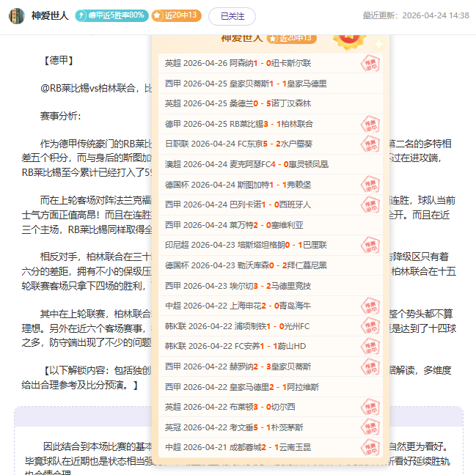Image resolution: width=476 pixels, height=475 pixels.
Task: Click the 近20中13 orange badge in header
Action: 176,15
